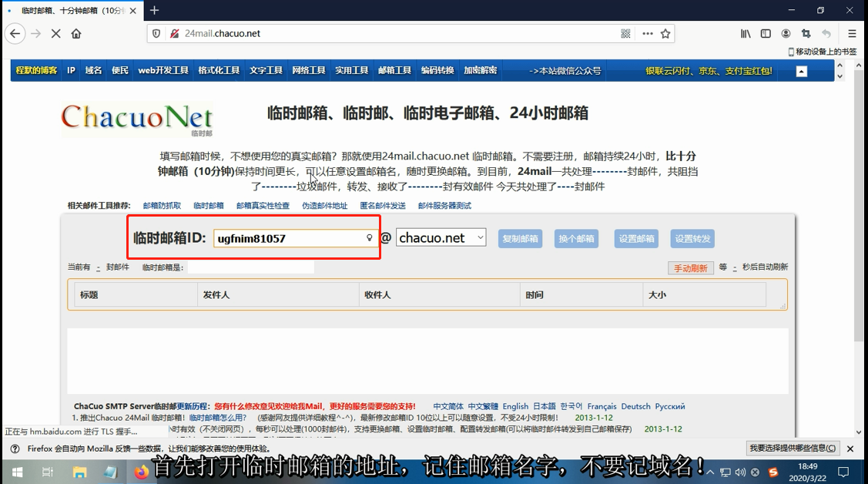Expand the chacuo.net domain dropdown

point(441,237)
